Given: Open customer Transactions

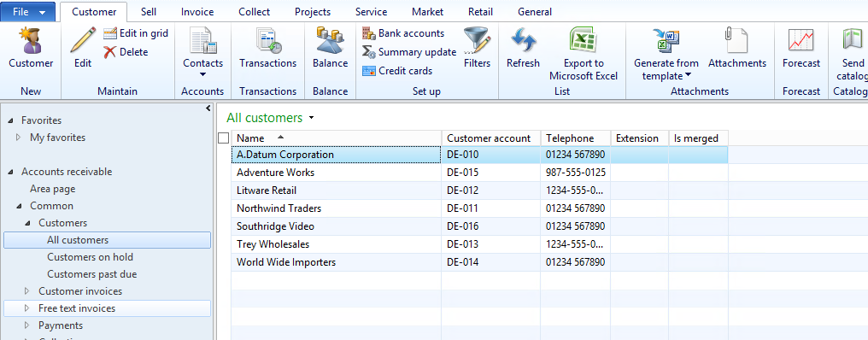Looking at the screenshot, I should click(268, 48).
